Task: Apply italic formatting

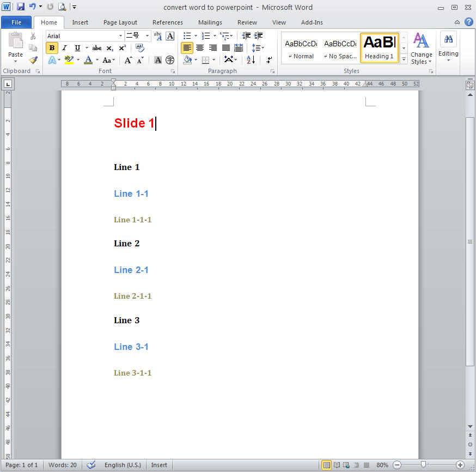Action: pos(65,48)
